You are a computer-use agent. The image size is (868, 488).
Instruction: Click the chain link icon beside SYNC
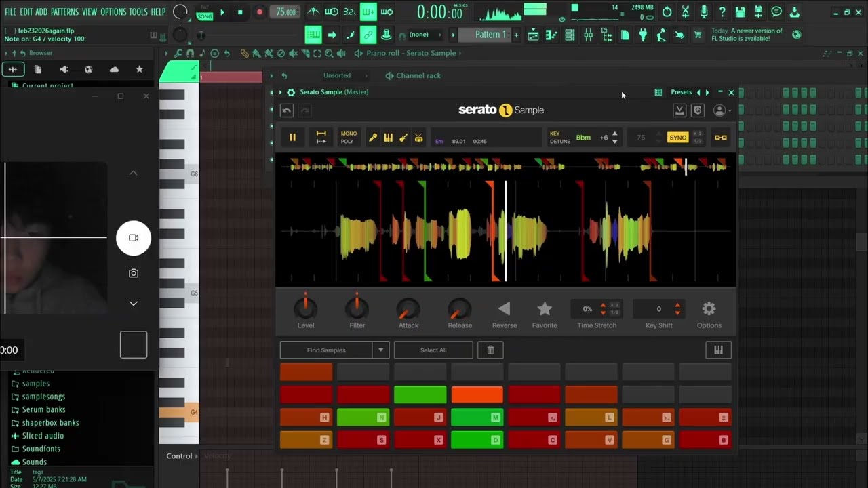721,138
